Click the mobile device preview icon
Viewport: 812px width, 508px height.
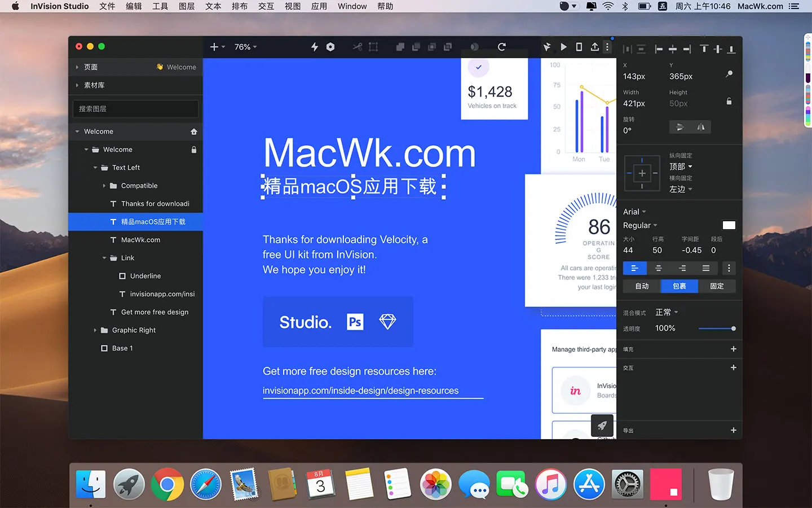point(579,47)
